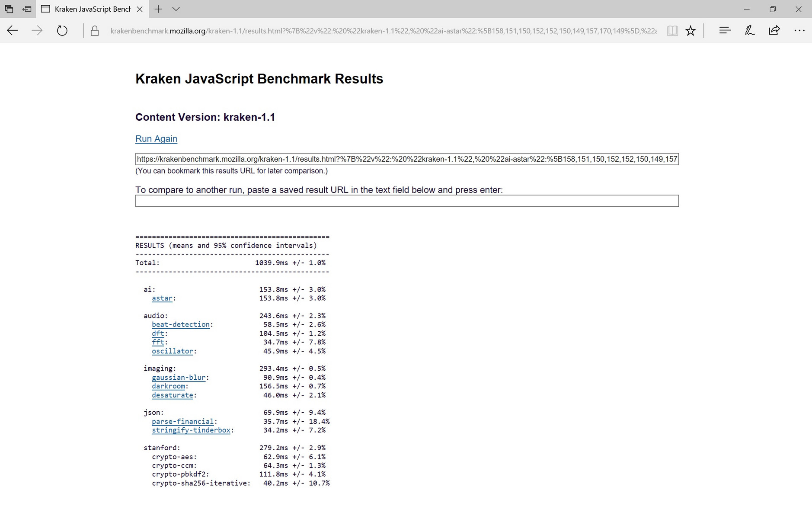Viewport: 812px width, 519px height.
Task: Refresh the current page
Action: pos(62,30)
